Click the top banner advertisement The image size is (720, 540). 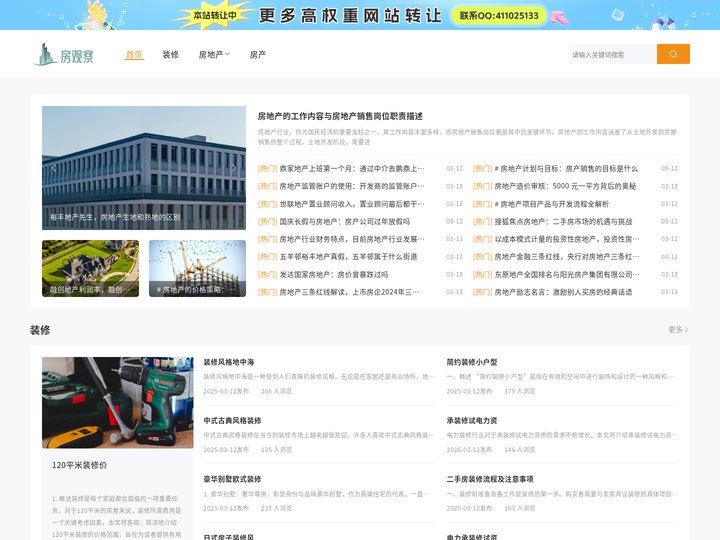point(360,15)
